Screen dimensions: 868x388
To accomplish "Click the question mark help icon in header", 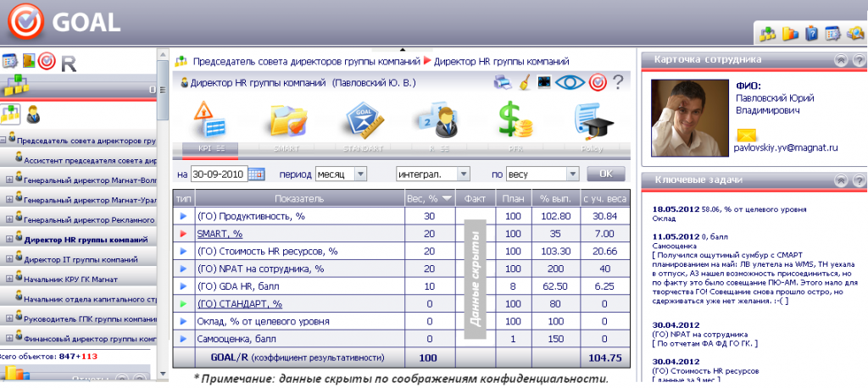I will point(618,82).
